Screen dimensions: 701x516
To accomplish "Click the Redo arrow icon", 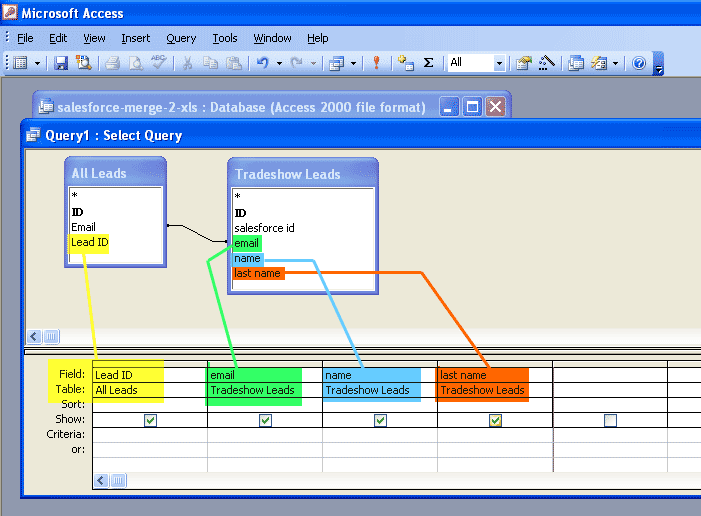I will 296,63.
